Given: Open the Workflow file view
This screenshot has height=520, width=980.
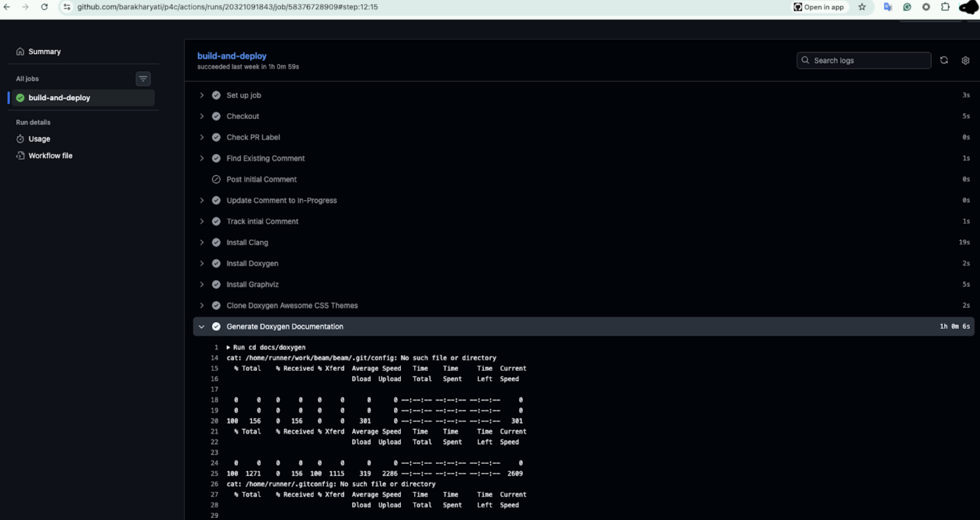Looking at the screenshot, I should (x=50, y=156).
